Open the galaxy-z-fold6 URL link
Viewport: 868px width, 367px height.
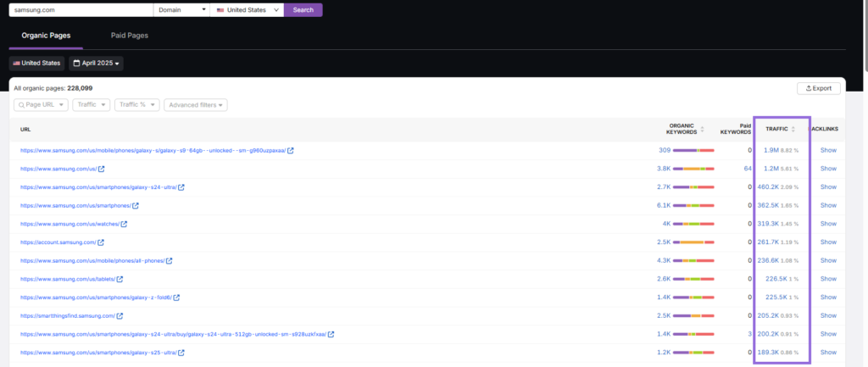coord(97,297)
